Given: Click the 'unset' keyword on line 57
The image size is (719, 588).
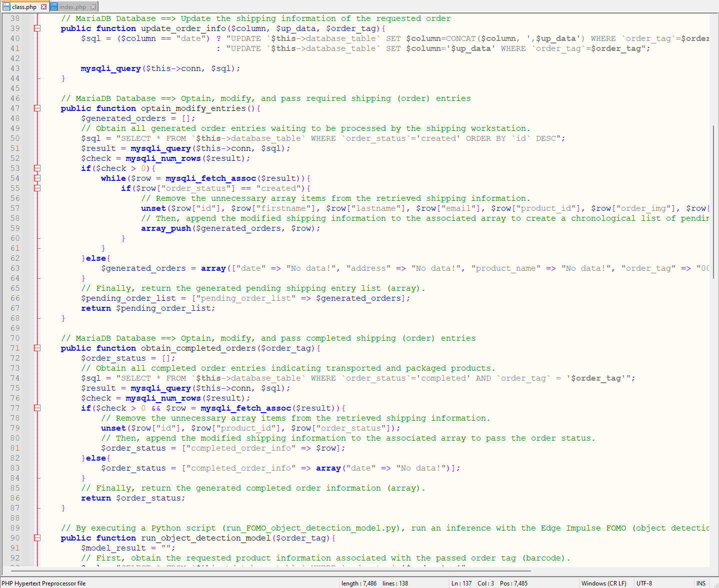Looking at the screenshot, I should tap(153, 208).
